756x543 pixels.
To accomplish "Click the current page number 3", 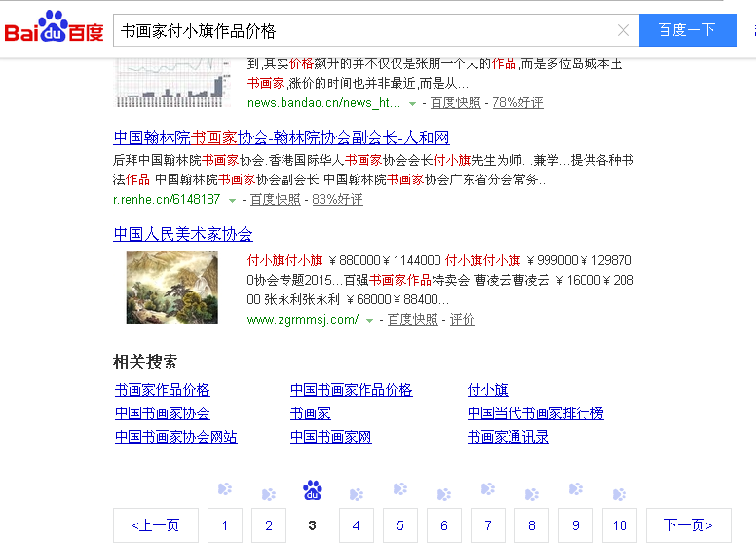I will [x=312, y=525].
